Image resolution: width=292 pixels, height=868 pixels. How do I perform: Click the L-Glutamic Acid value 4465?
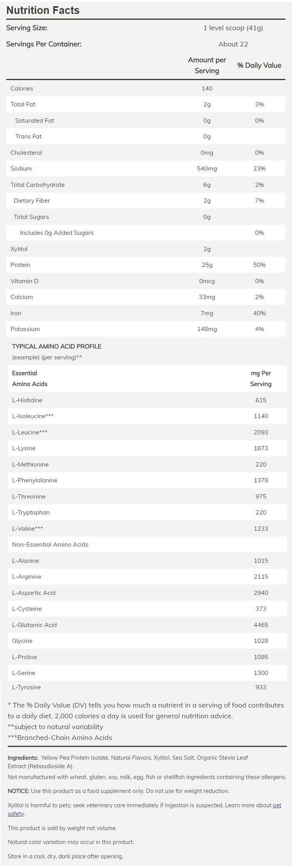tap(261, 625)
